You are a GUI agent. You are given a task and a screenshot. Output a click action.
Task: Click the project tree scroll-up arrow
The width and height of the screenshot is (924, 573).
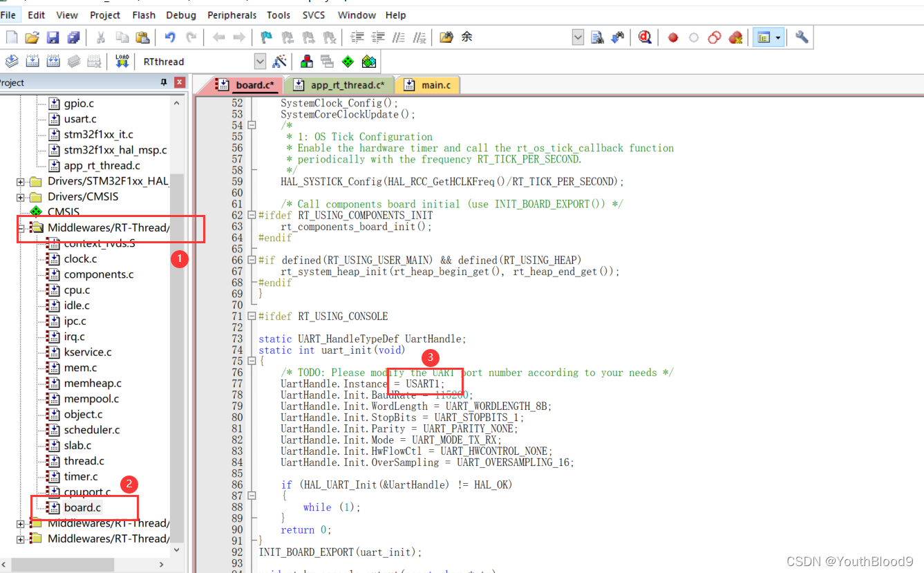(x=177, y=102)
